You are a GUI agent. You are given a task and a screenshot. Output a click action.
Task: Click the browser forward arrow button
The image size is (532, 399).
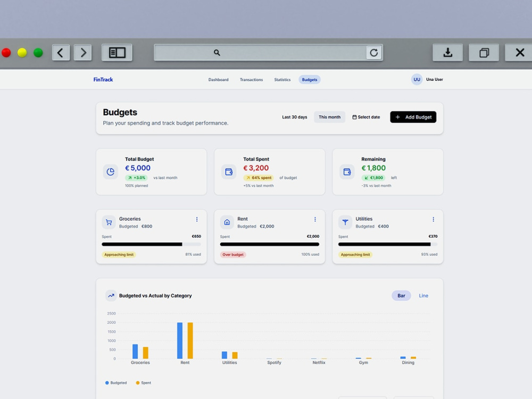[83, 53]
